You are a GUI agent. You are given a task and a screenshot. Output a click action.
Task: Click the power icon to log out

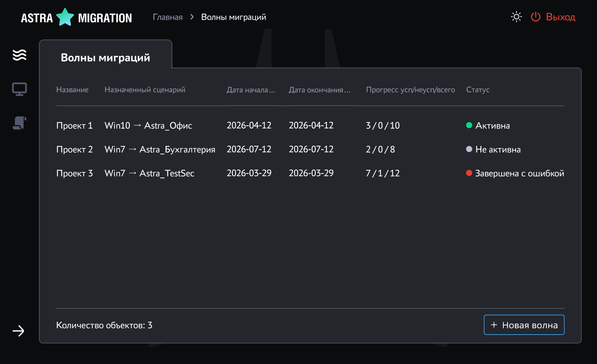[535, 17]
